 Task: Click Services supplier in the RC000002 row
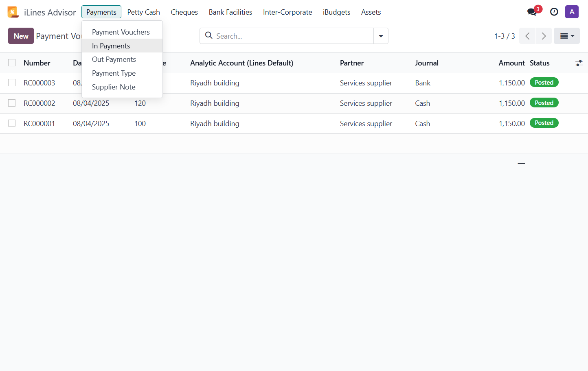(x=366, y=103)
